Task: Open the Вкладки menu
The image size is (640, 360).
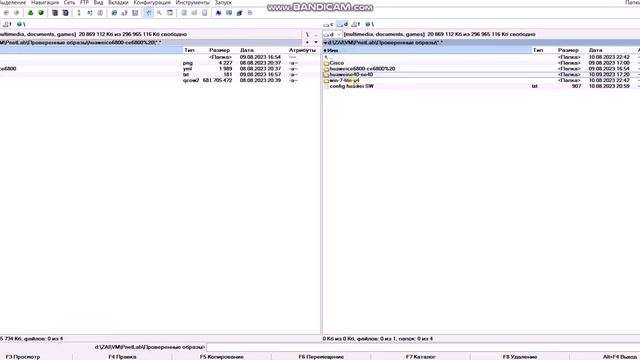Action: click(118, 2)
